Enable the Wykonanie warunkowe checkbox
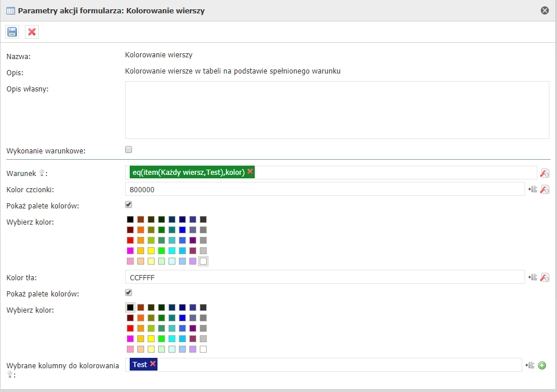This screenshot has width=557, height=392. pos(129,149)
